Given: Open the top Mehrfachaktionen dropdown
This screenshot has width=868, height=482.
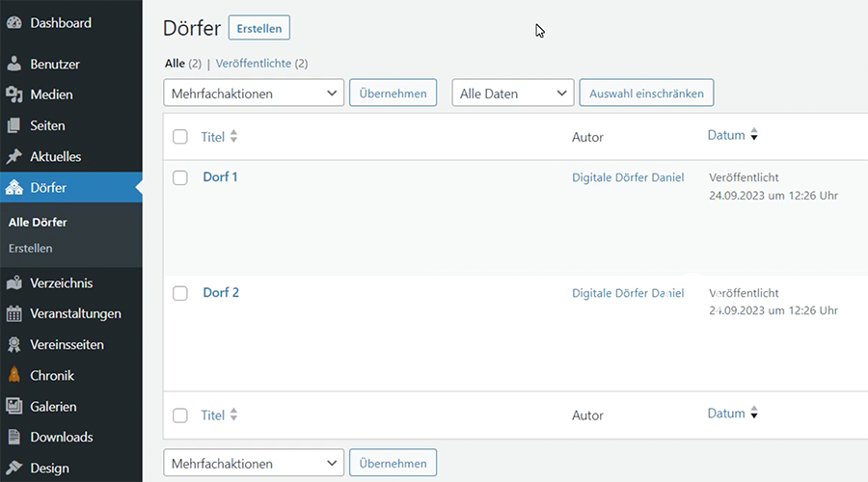Looking at the screenshot, I should point(254,94).
